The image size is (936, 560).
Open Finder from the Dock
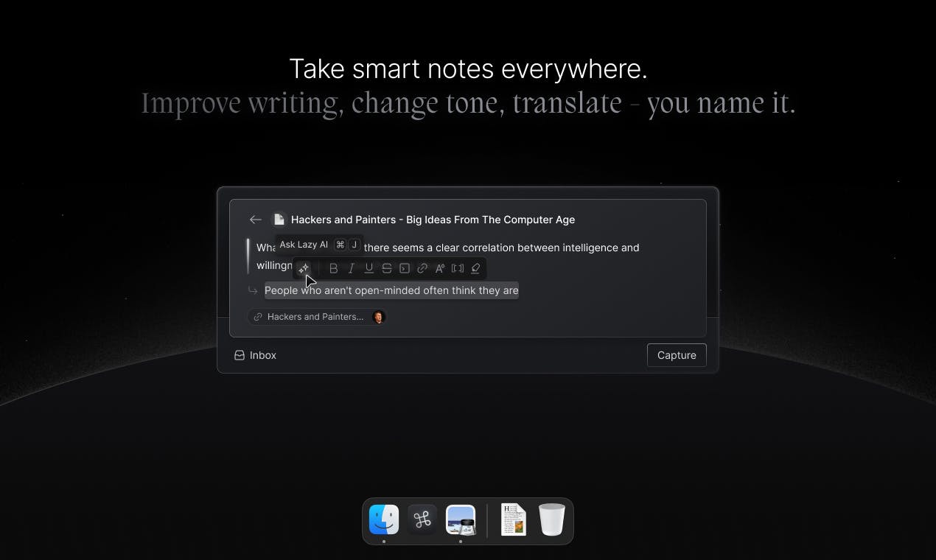point(384,520)
